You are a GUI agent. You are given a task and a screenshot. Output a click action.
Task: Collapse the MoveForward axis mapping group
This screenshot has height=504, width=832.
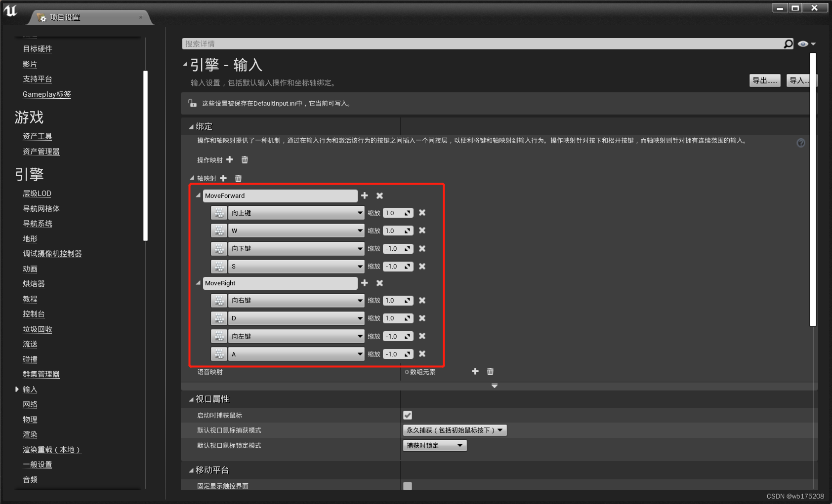click(198, 195)
